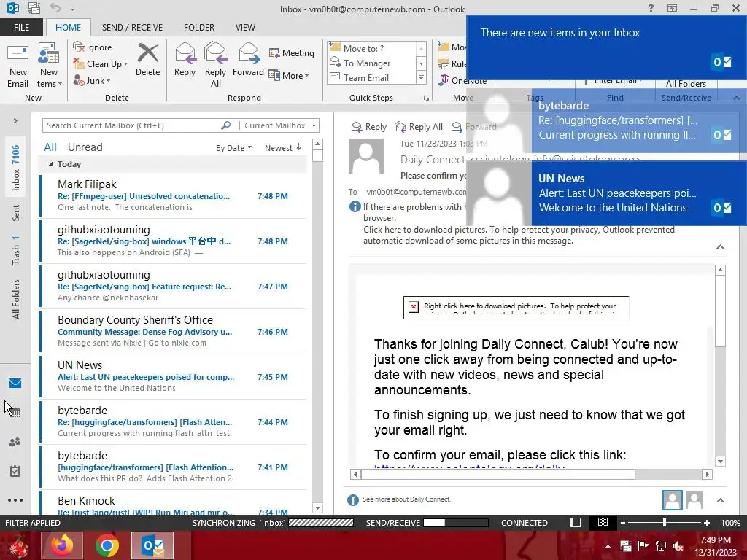The height and width of the screenshot is (560, 747).
Task: Collapse the Today group
Action: coord(51,163)
